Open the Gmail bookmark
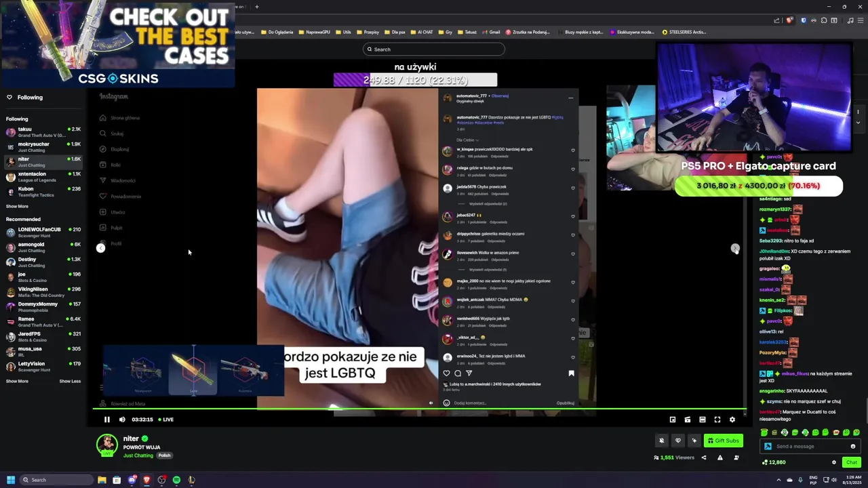Viewport: 868px width, 488px height. click(491, 32)
